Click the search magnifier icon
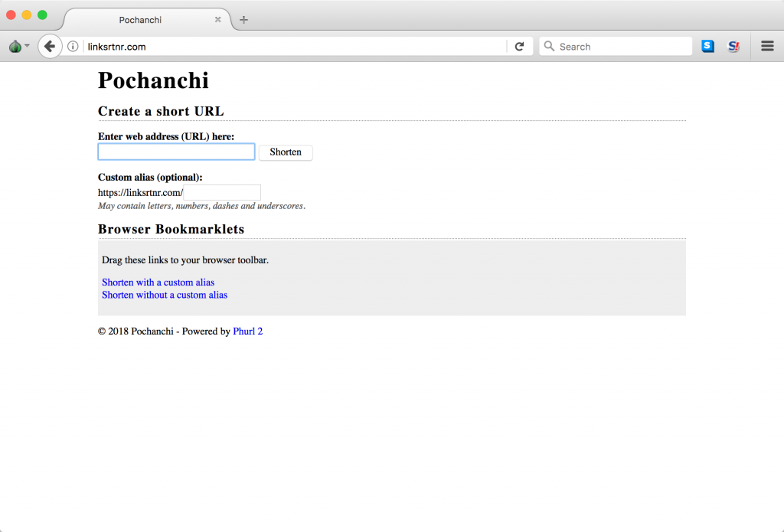Image resolution: width=784 pixels, height=532 pixels. (549, 46)
